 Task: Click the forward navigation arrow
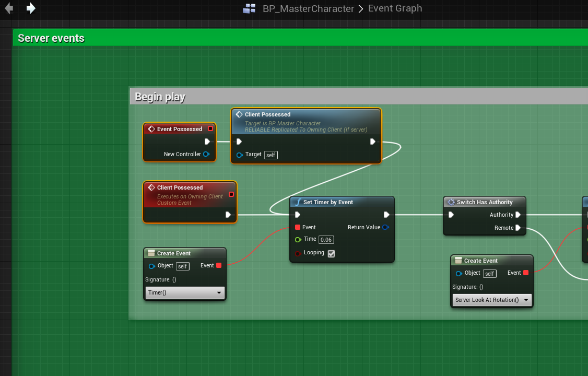pos(31,8)
